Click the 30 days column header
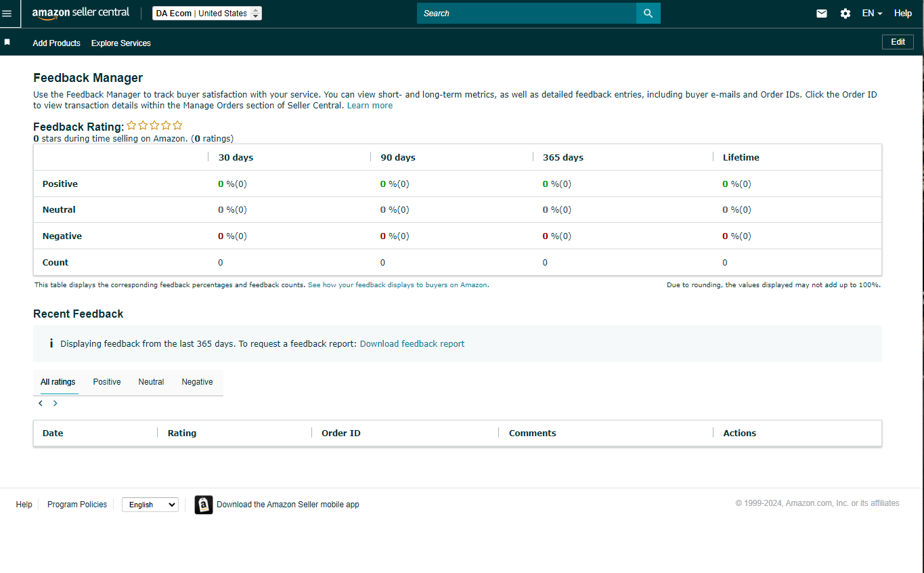The image size is (924, 573). click(x=236, y=157)
